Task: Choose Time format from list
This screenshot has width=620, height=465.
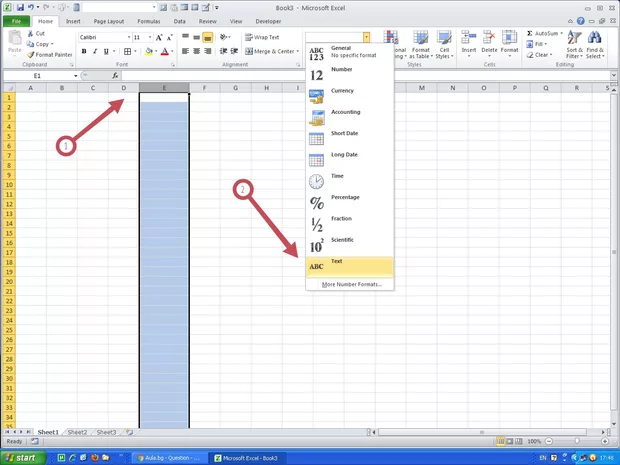Action: coord(350,181)
